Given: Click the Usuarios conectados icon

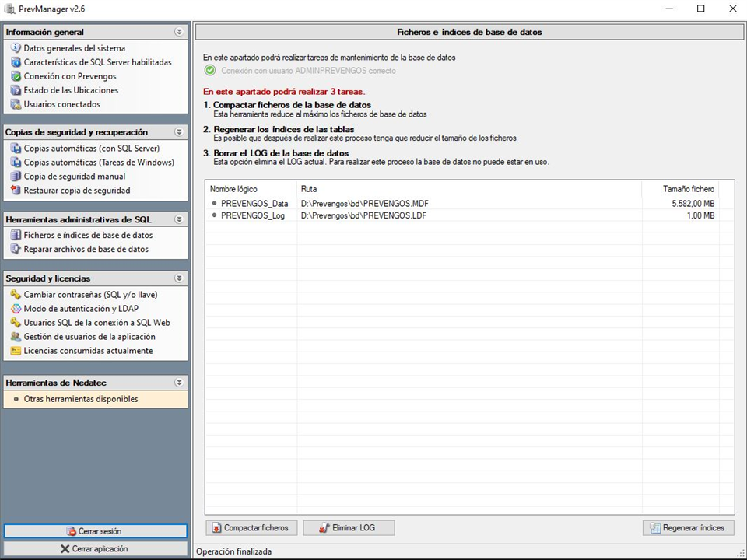Looking at the screenshot, I should pyautogui.click(x=16, y=104).
